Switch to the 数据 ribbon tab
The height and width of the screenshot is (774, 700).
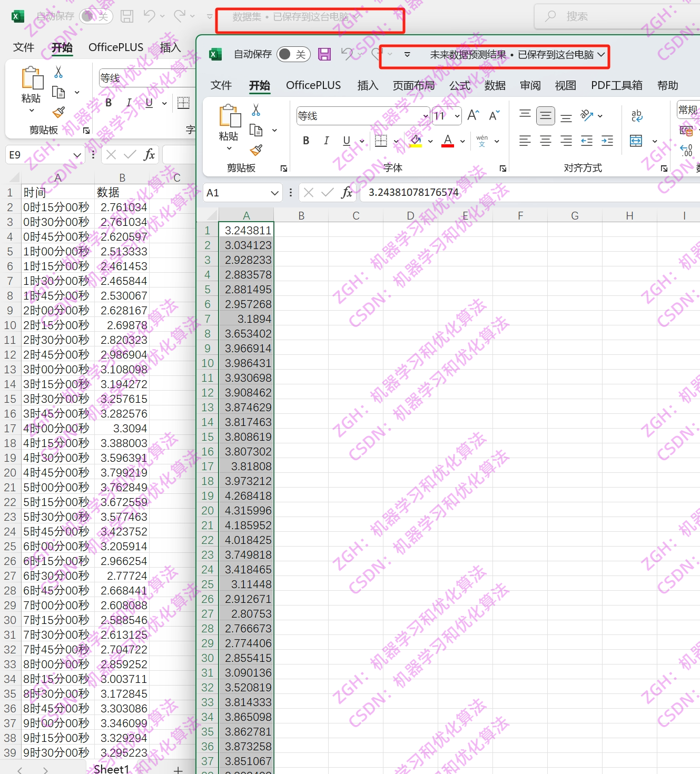pos(494,85)
